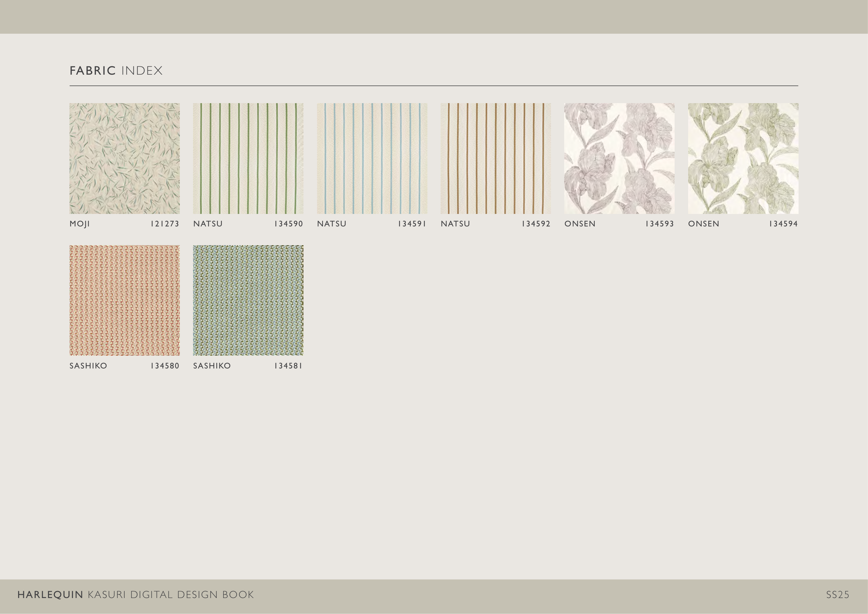Image resolution: width=868 pixels, height=614 pixels.
Task: Select the orange Sashiko 134580 swatch
Action: point(124,300)
